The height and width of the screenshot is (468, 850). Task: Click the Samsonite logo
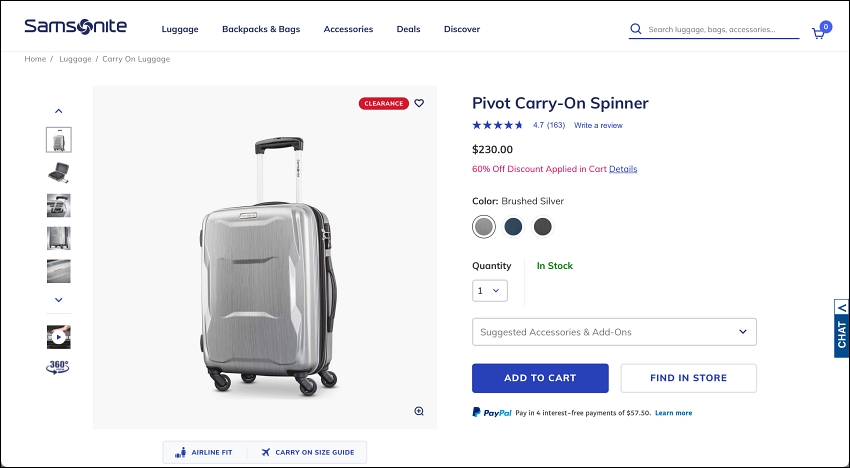click(75, 26)
